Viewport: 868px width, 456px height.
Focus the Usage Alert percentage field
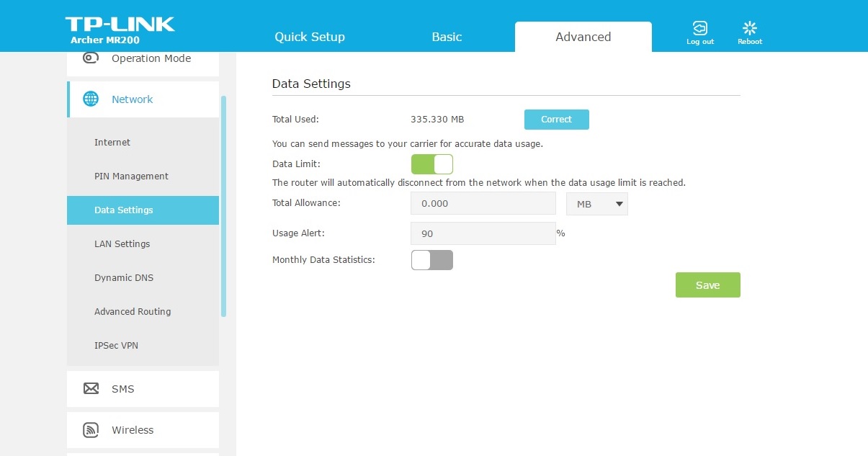[x=483, y=233]
